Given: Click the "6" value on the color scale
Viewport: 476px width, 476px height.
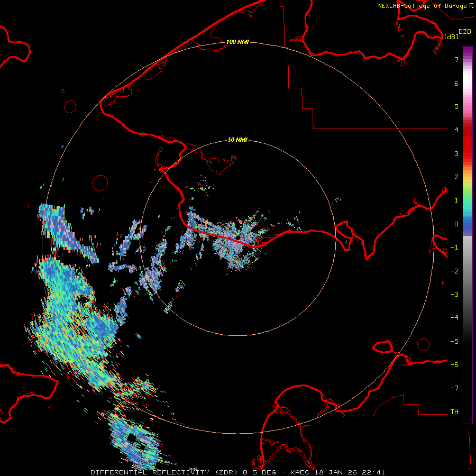Looking at the screenshot, I should click(x=456, y=83).
